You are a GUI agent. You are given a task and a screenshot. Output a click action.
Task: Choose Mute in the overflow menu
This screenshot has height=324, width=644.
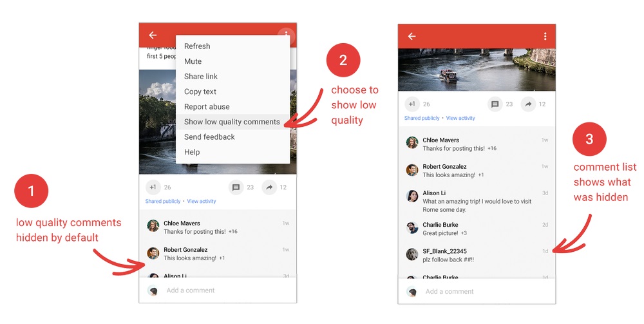coord(233,61)
